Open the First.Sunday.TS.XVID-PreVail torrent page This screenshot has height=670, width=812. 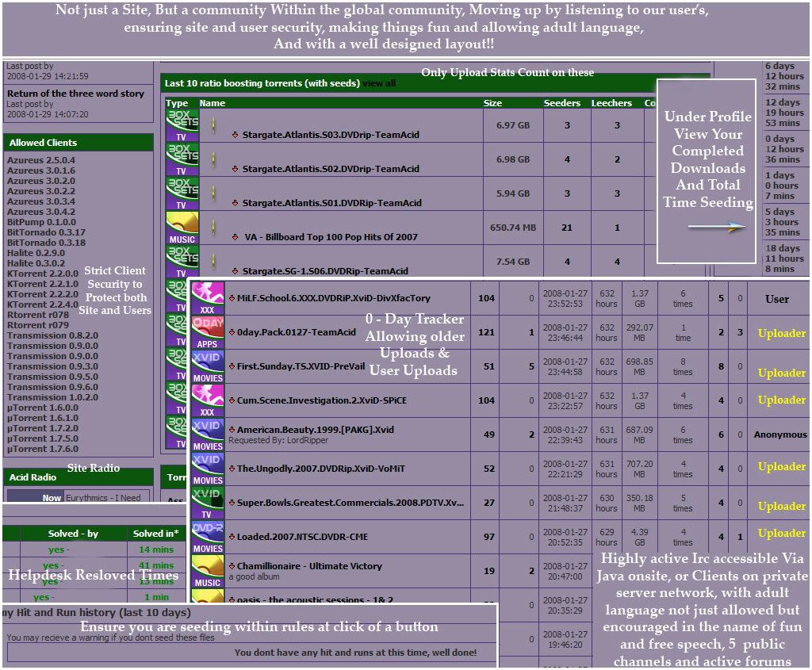click(301, 366)
